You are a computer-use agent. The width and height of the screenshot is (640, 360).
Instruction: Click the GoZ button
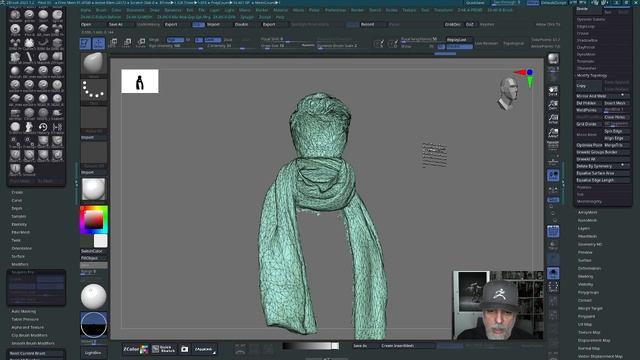tap(470, 24)
